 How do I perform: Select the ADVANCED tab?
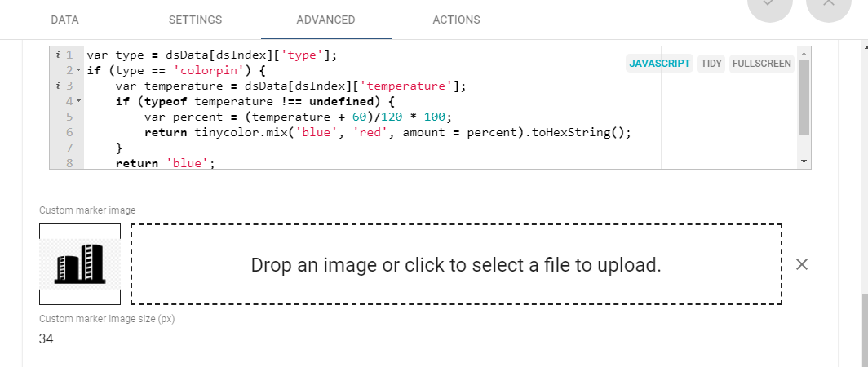pyautogui.click(x=325, y=20)
